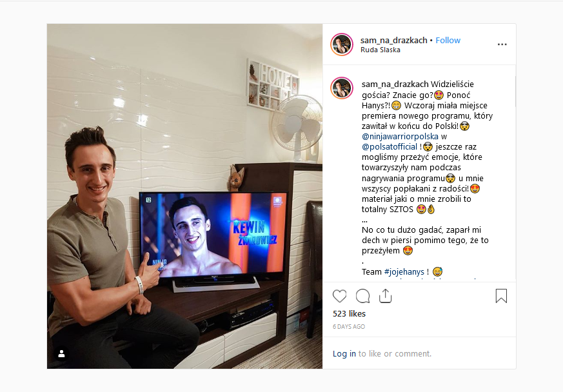Open the header profile avatar of sam_na_drazkach
Viewport: 563px width, 392px height.
point(342,44)
